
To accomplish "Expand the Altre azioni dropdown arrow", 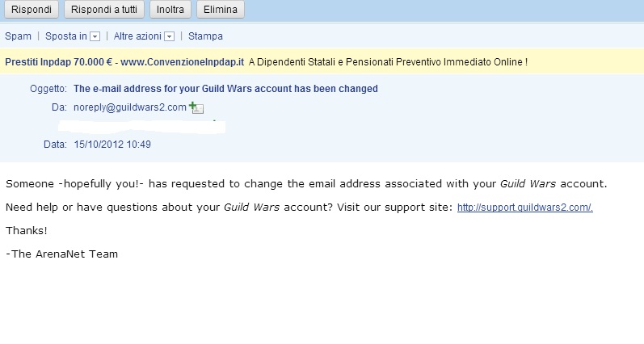I will (x=169, y=36).
